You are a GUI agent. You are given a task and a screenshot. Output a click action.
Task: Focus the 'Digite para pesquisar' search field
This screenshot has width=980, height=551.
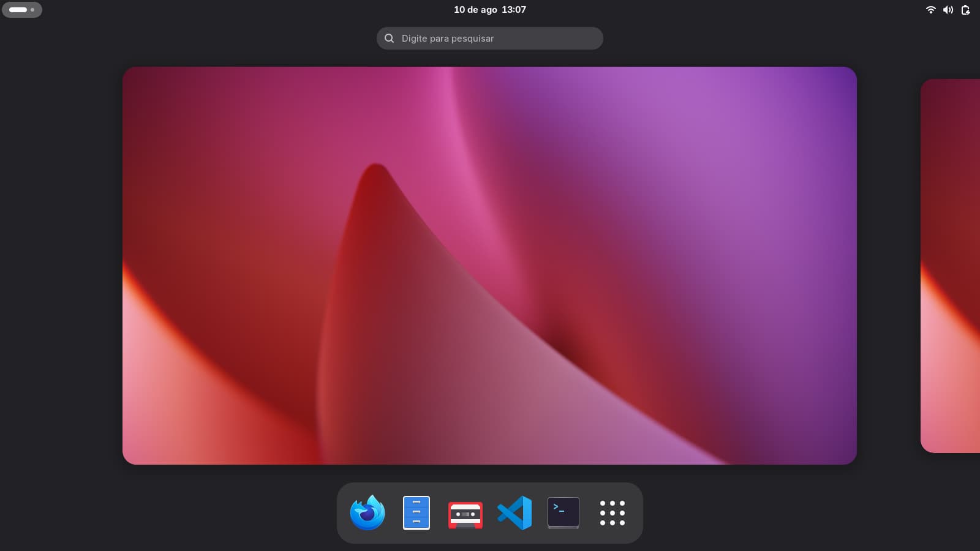tap(490, 38)
